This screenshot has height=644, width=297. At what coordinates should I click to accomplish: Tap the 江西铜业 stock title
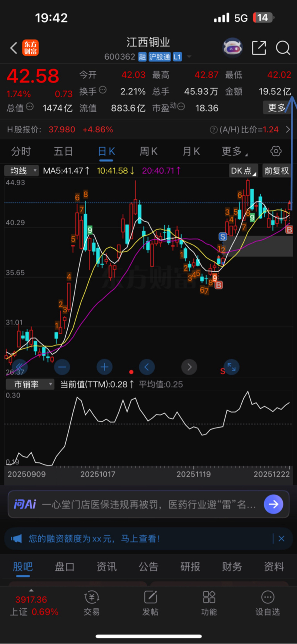[148, 42]
